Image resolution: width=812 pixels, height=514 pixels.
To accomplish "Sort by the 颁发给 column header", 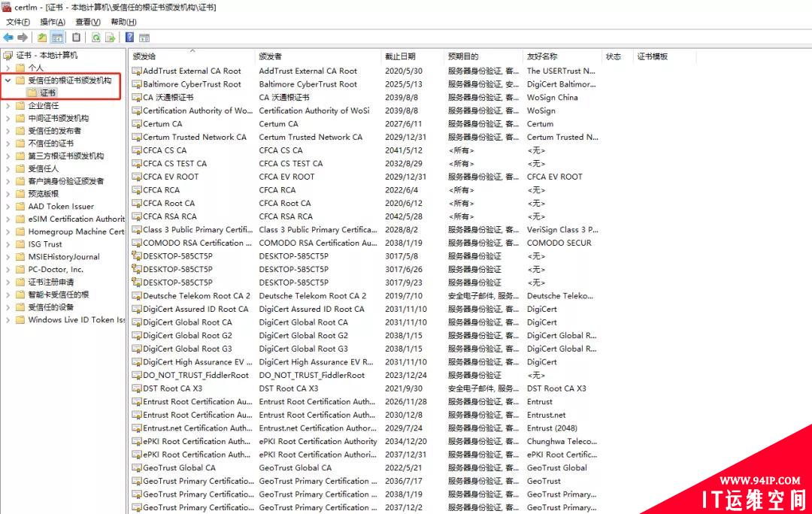I will pos(192,56).
